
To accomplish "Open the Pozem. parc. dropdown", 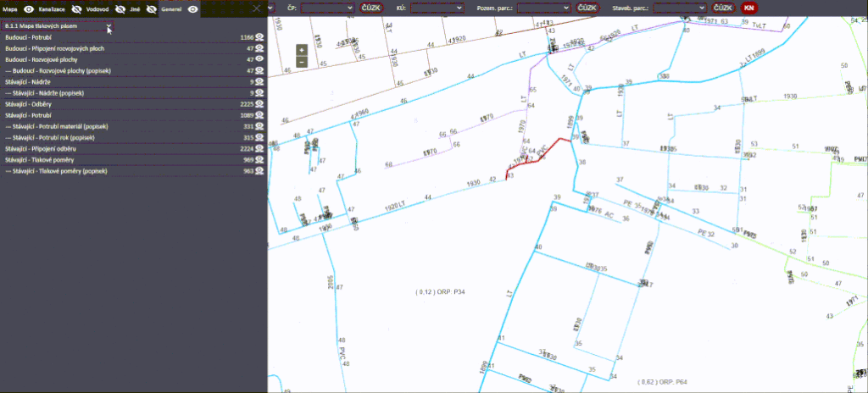I will [543, 8].
